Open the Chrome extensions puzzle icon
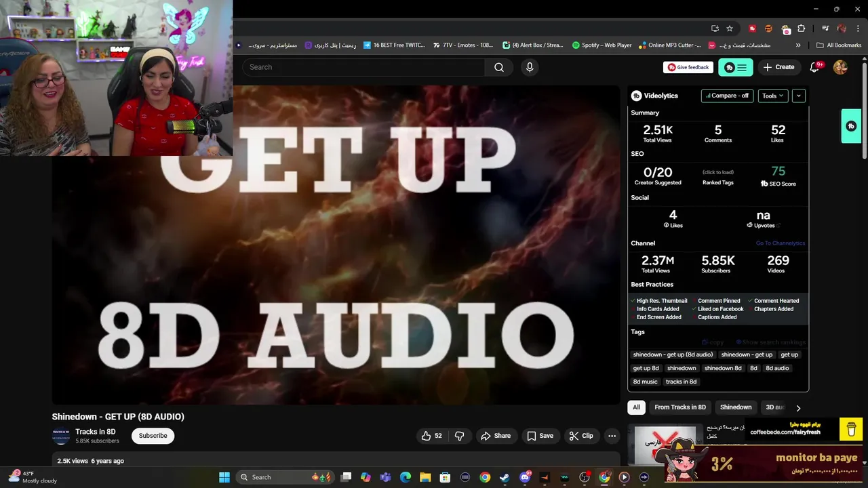Image resolution: width=868 pixels, height=488 pixels. (801, 28)
